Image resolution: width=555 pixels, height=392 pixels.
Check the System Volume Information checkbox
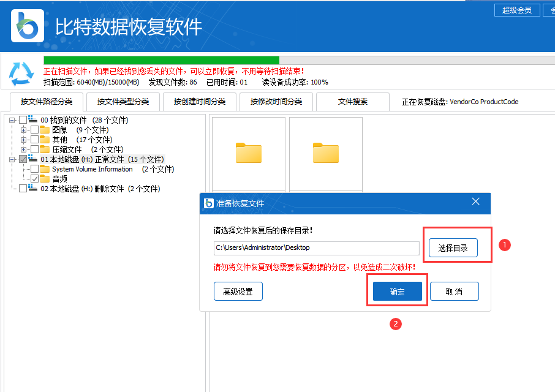35,169
